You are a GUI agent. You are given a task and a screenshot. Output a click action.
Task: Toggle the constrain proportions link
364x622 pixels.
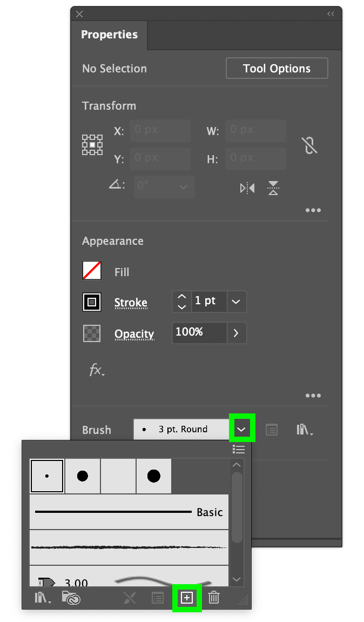309,145
